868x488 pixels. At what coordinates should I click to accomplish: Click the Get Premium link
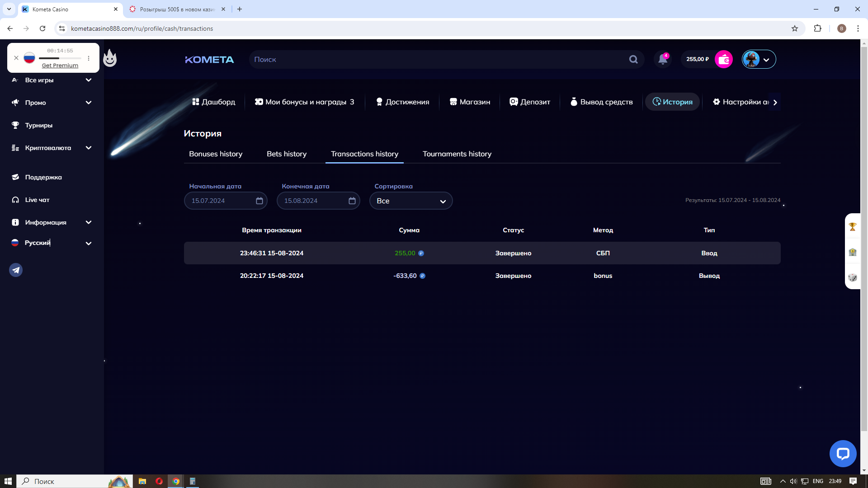(60, 66)
